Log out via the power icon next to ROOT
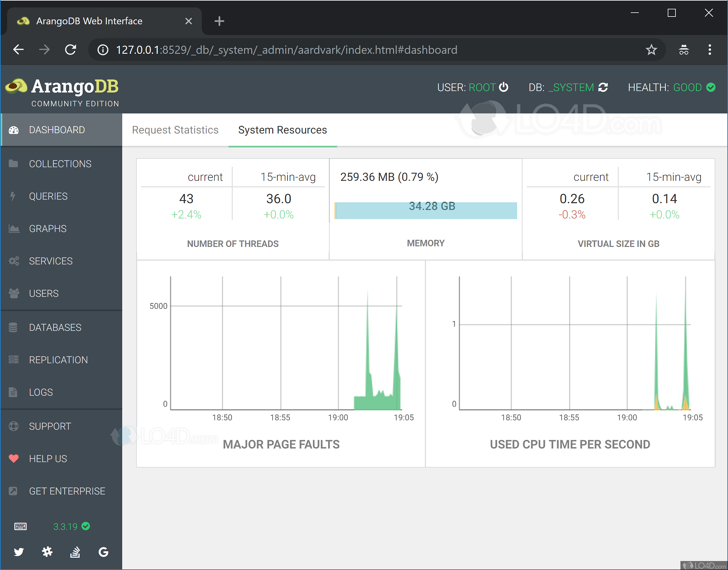This screenshot has width=728, height=570. 504,87
